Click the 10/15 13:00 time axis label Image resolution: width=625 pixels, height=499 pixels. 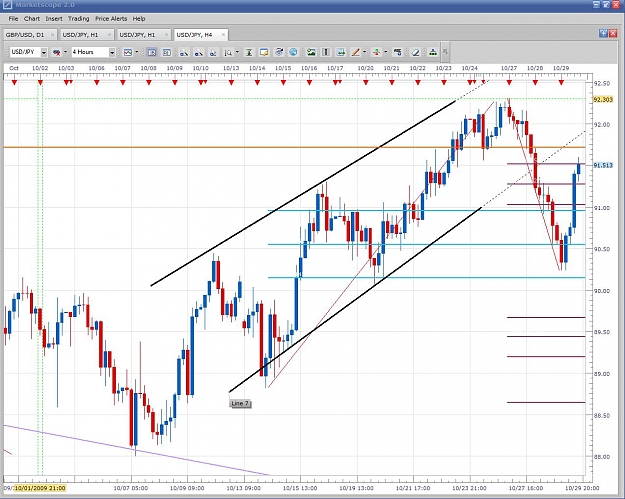300,488
